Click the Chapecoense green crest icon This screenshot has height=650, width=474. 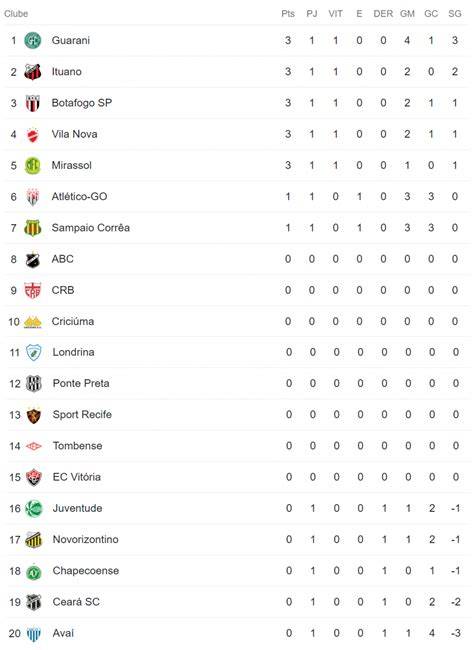[34, 571]
